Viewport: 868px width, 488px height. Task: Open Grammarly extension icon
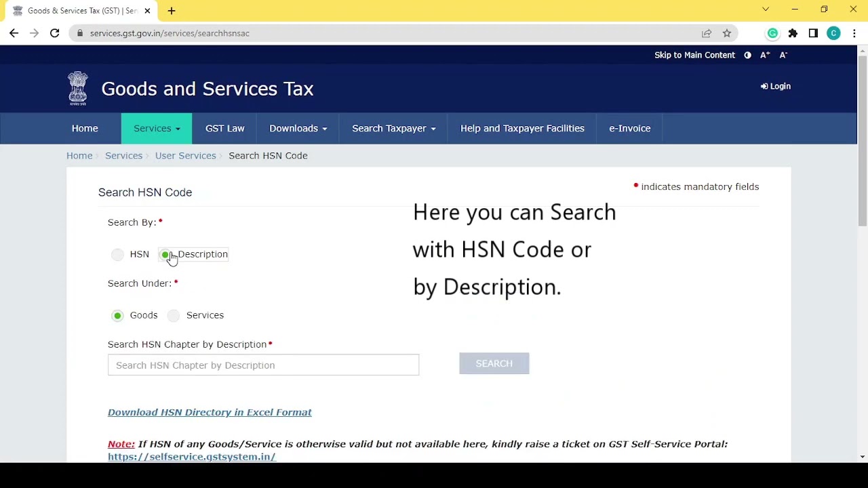coord(772,33)
